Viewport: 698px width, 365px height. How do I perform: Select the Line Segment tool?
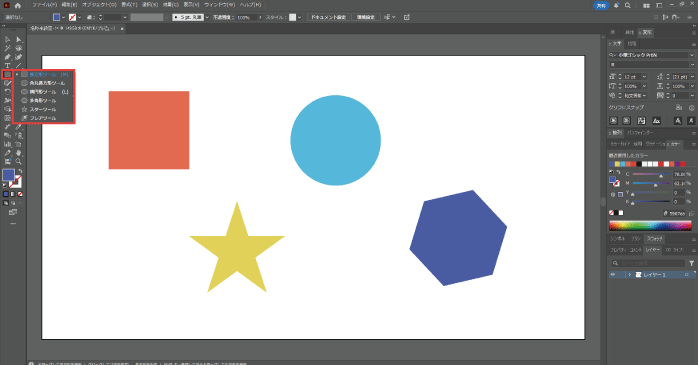pyautogui.click(x=19, y=65)
